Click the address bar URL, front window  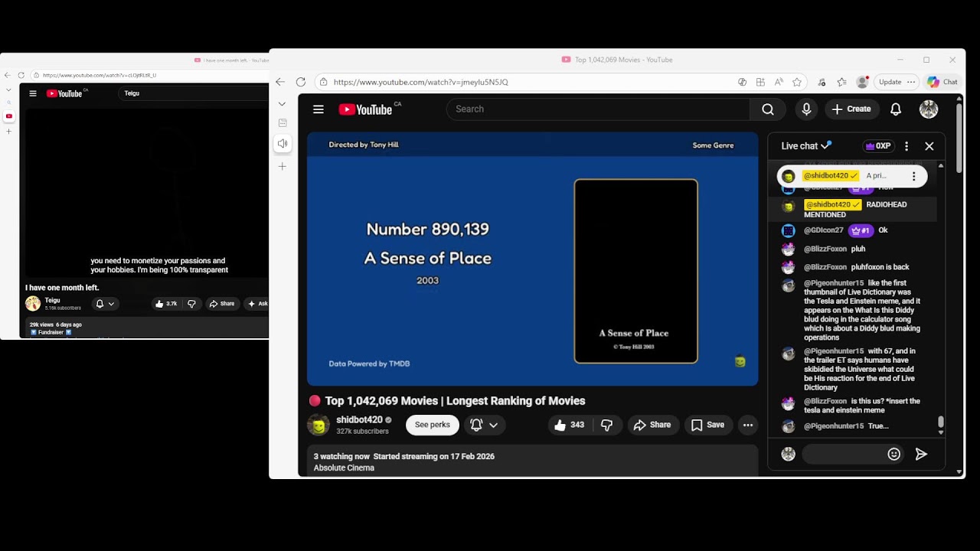420,82
